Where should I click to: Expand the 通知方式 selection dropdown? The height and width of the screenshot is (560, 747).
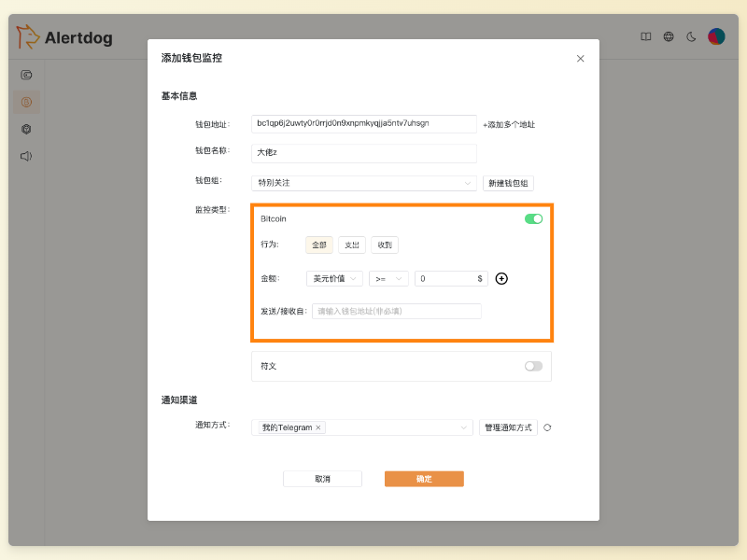pyautogui.click(x=362, y=427)
